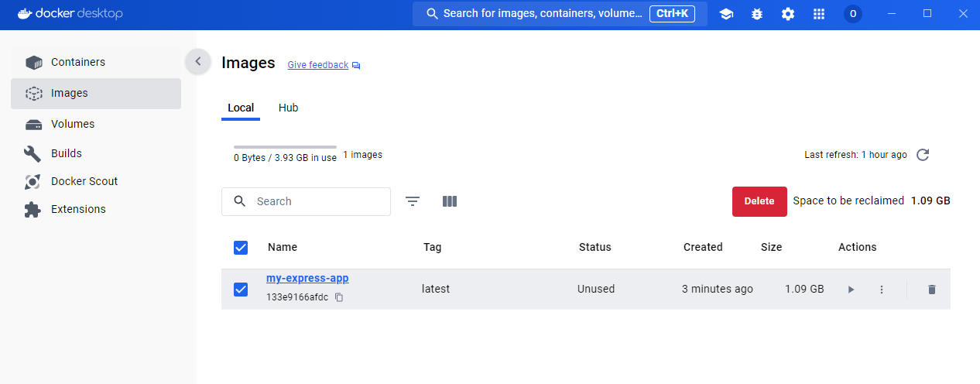Go to Builds in the sidebar
980x384 pixels.
96,153
